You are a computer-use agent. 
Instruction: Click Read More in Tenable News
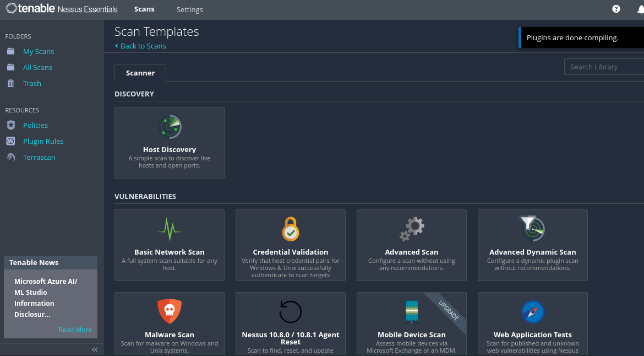(75, 330)
